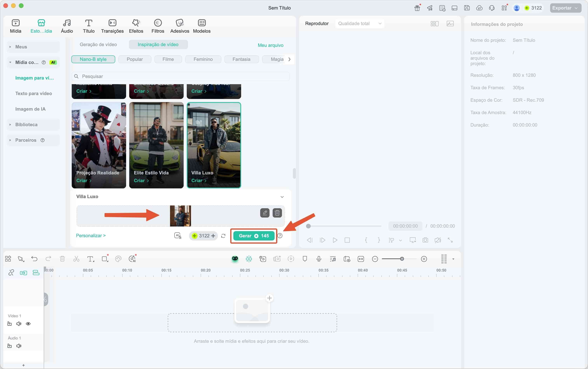Open the Qualidade total dropdown
The image size is (588, 369).
(x=359, y=24)
